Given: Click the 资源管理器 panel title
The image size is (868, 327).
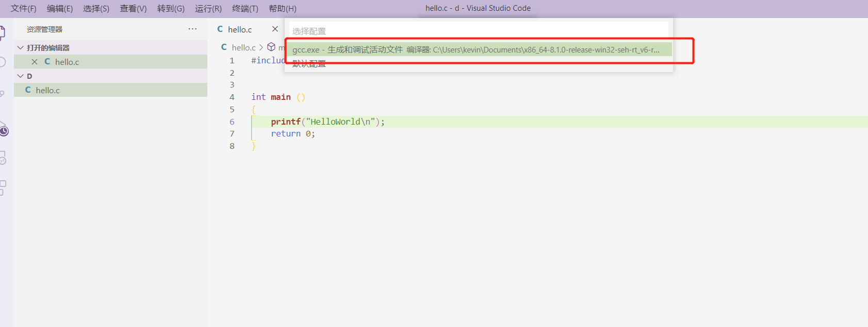Looking at the screenshot, I should [x=44, y=29].
